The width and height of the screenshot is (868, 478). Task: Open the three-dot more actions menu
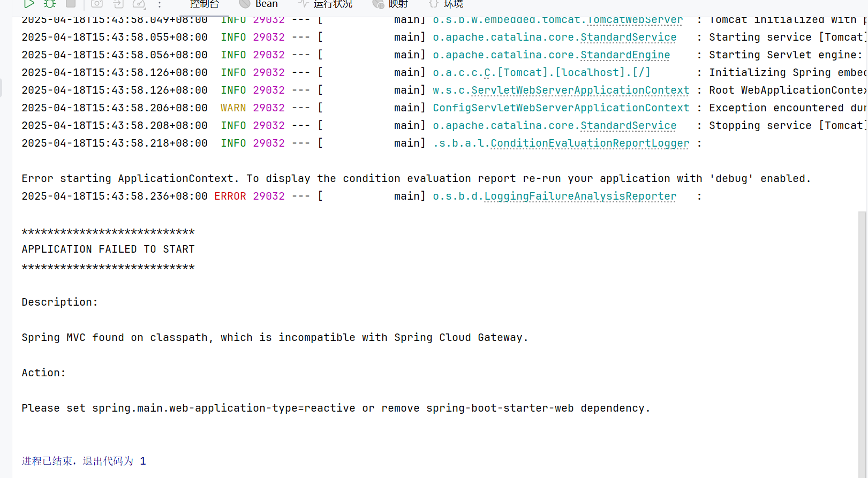pyautogui.click(x=160, y=4)
